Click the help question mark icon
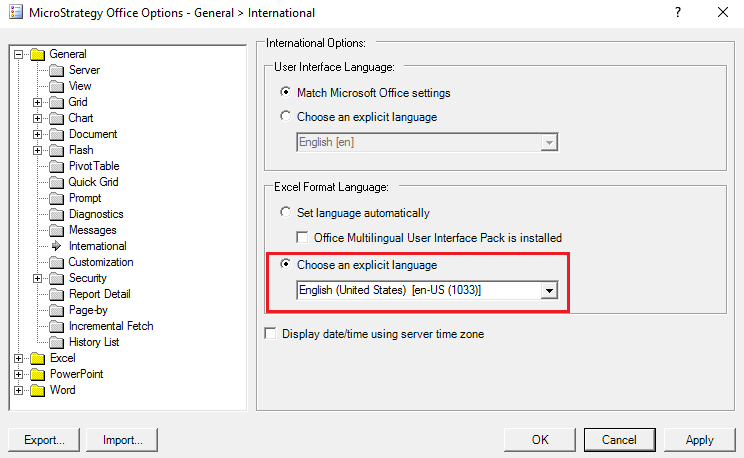The image size is (744, 458). pos(678,12)
